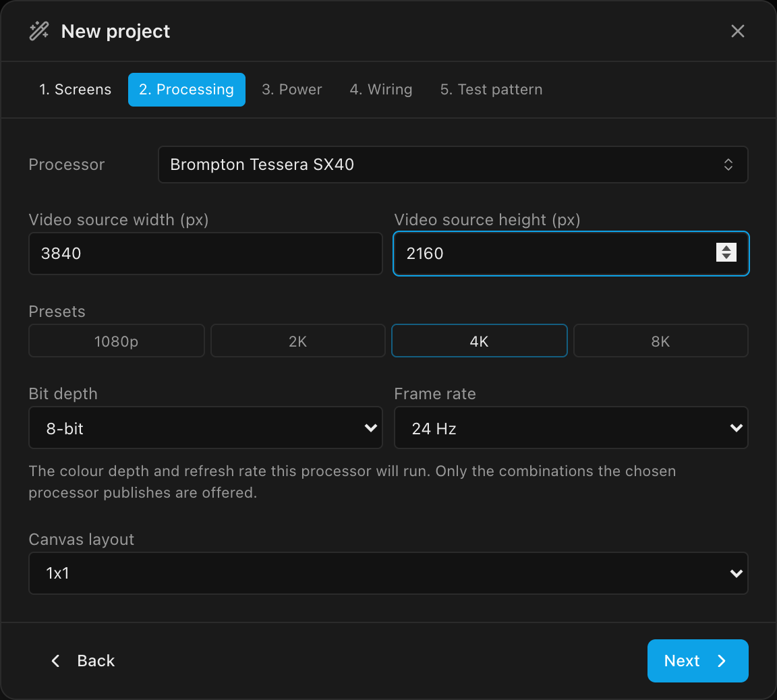Image resolution: width=777 pixels, height=700 pixels.
Task: Pick the 8K preset
Action: (660, 341)
